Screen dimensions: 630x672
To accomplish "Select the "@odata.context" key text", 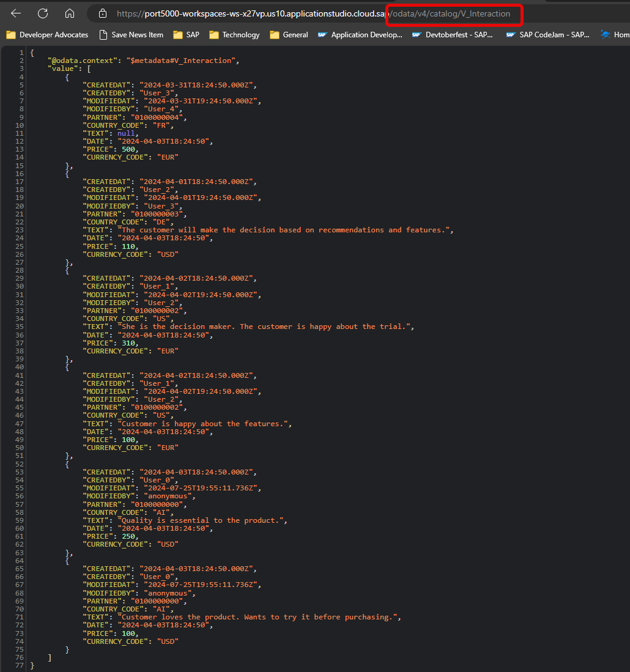I will (x=83, y=61).
